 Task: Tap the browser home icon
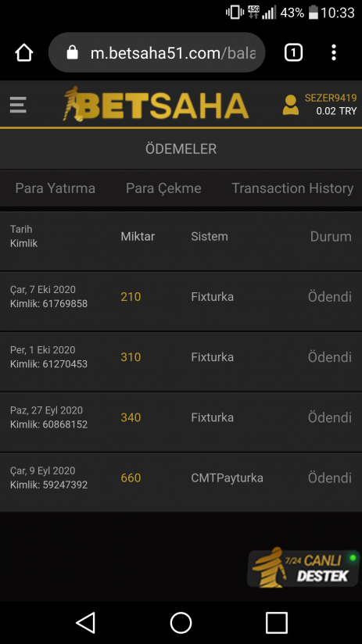(23, 52)
